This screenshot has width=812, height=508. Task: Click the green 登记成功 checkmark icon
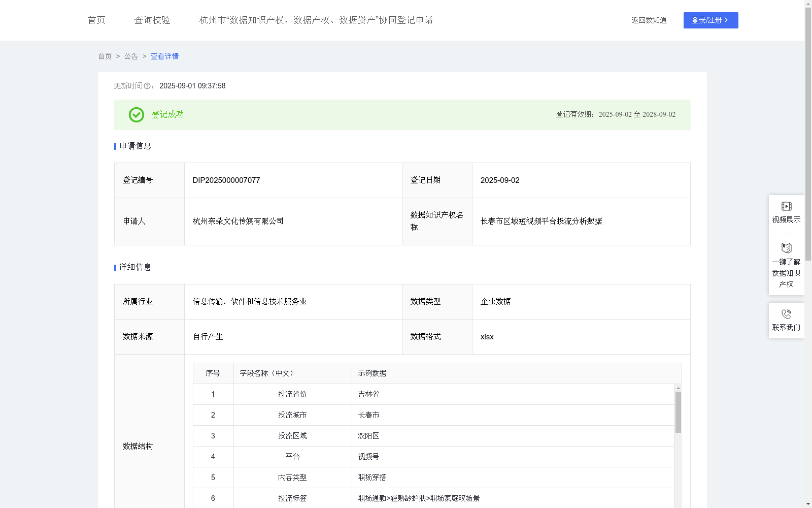[x=136, y=115]
